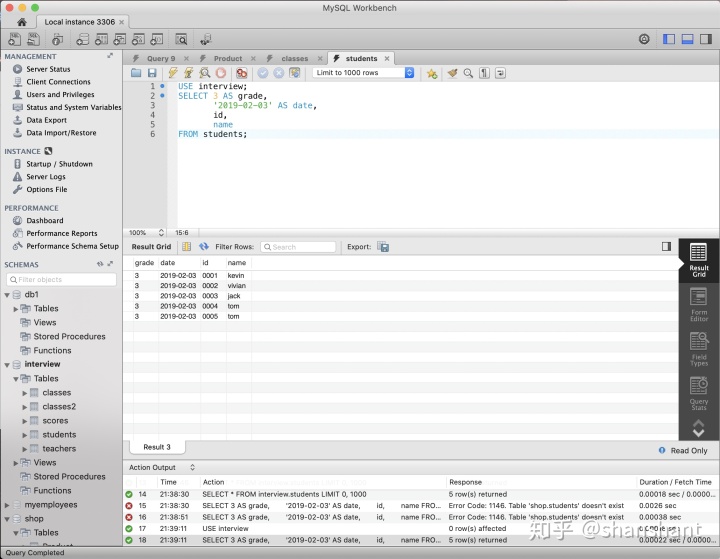Open Data Export page
Image resolution: width=720 pixels, height=559 pixels.
[x=46, y=120]
